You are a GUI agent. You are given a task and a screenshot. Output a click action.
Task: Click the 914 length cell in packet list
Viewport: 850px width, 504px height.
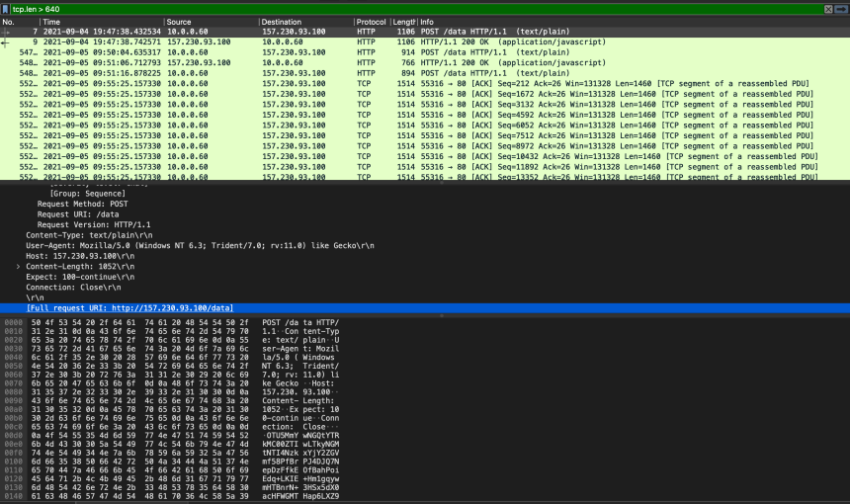tap(407, 52)
